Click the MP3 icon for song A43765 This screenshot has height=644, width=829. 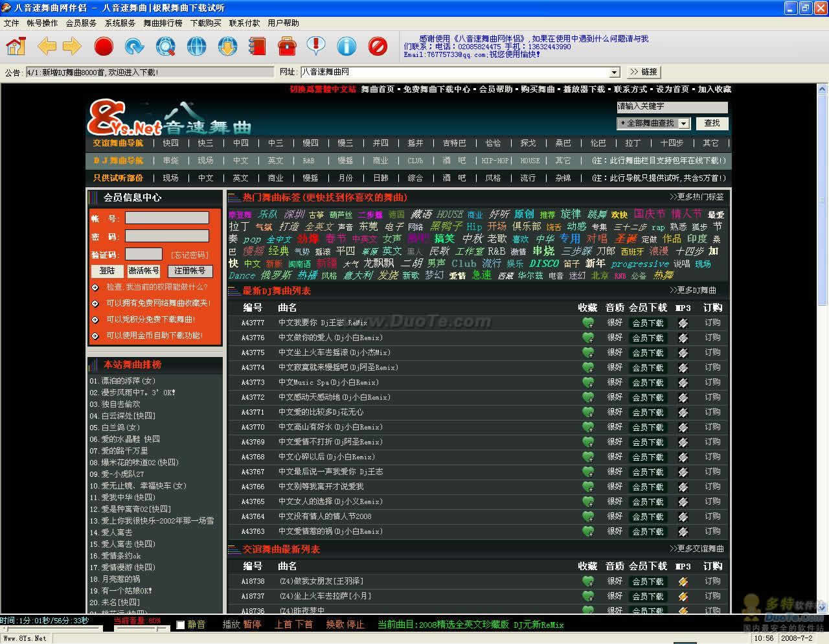click(x=683, y=501)
